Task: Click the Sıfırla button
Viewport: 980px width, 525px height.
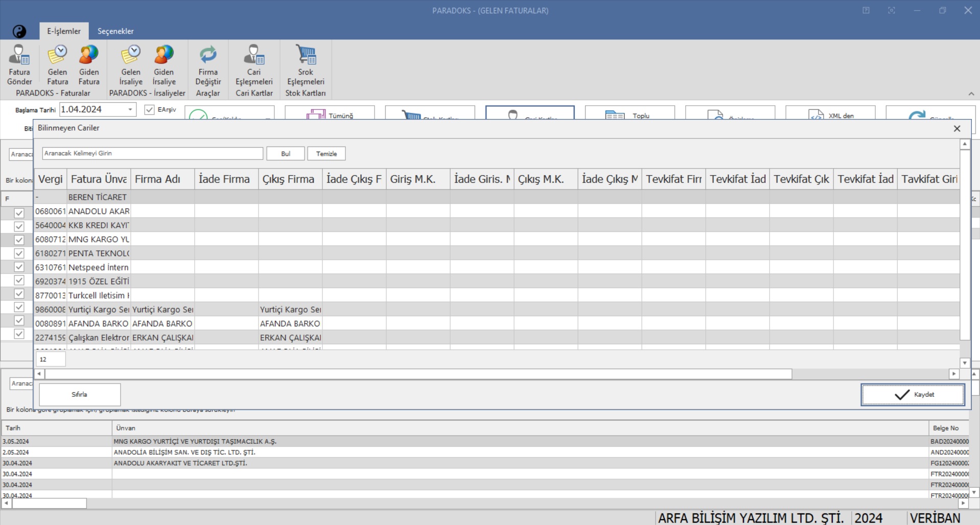Action: (80, 395)
